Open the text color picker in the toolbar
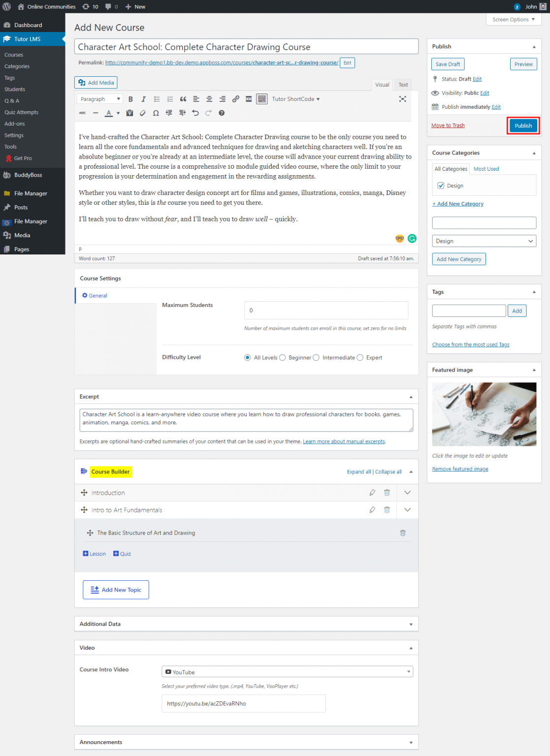Viewport: 550px width, 756px height. [x=109, y=113]
